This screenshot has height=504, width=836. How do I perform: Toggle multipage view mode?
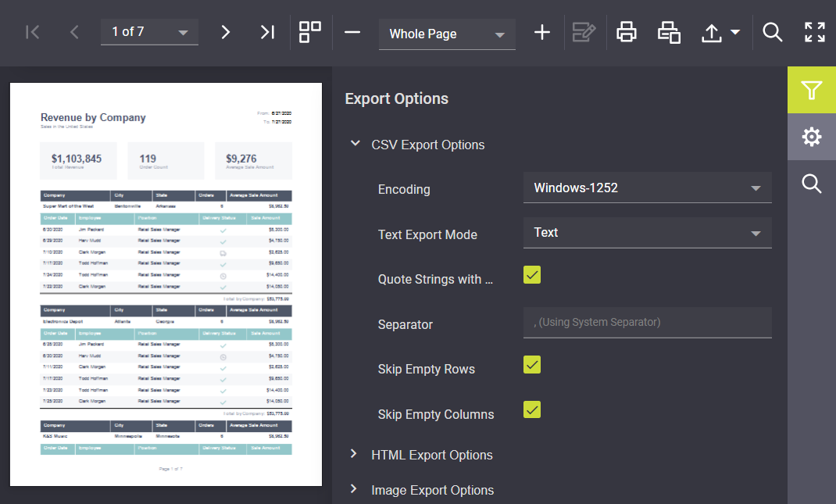309,32
